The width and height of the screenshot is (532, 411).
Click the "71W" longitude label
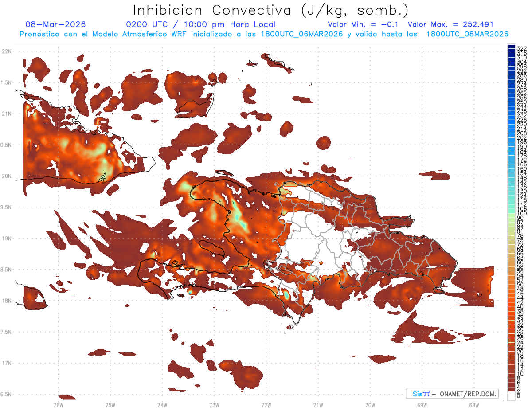pos(318,404)
